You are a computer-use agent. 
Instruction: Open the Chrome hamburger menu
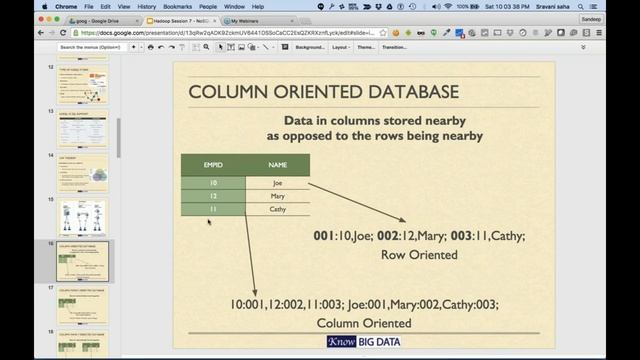(x=599, y=33)
